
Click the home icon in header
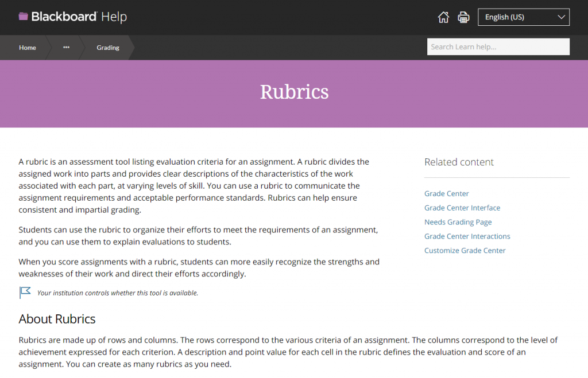pyautogui.click(x=443, y=17)
